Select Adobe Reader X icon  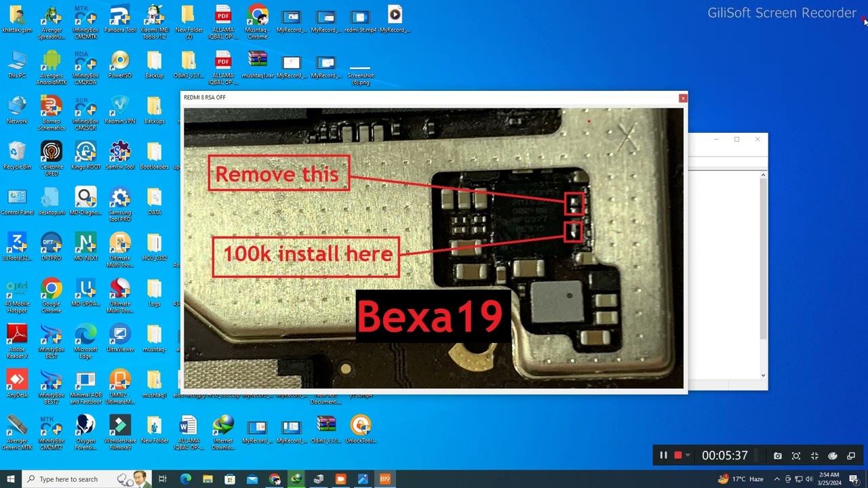tap(17, 342)
